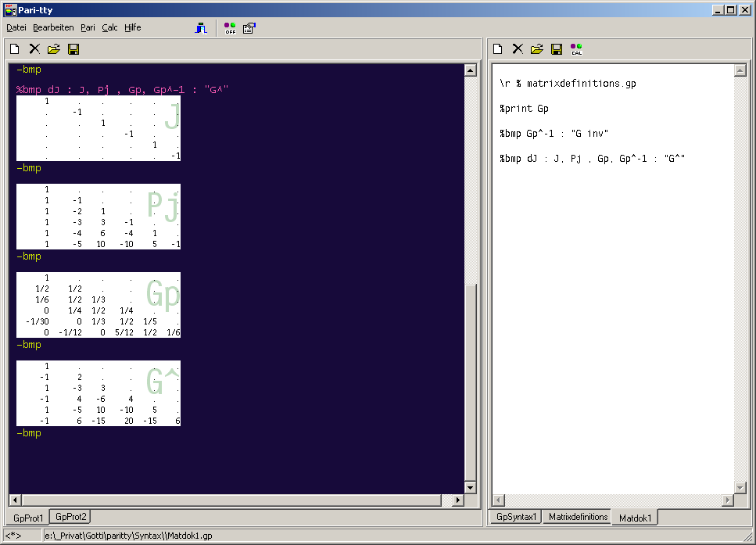Open the Datei menu

coord(16,27)
